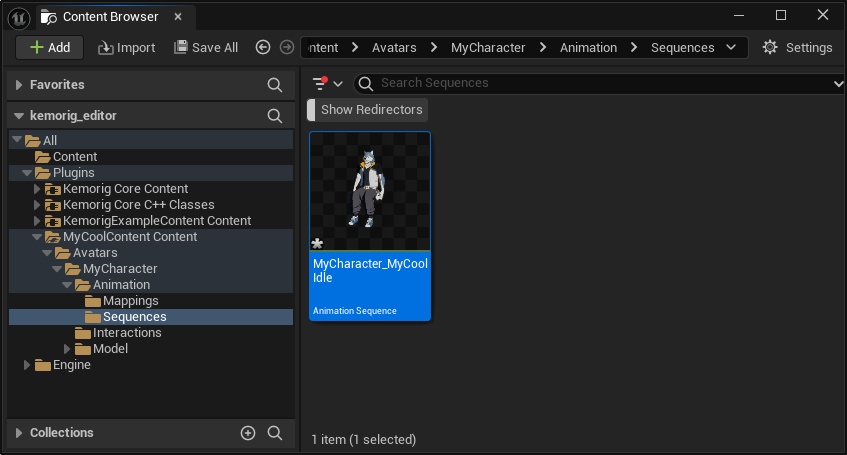
Task: Save all assets with Save All
Action: point(206,47)
